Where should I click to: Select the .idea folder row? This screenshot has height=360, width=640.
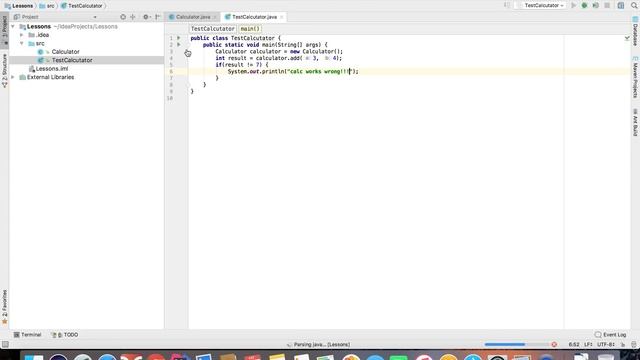[x=86, y=35]
